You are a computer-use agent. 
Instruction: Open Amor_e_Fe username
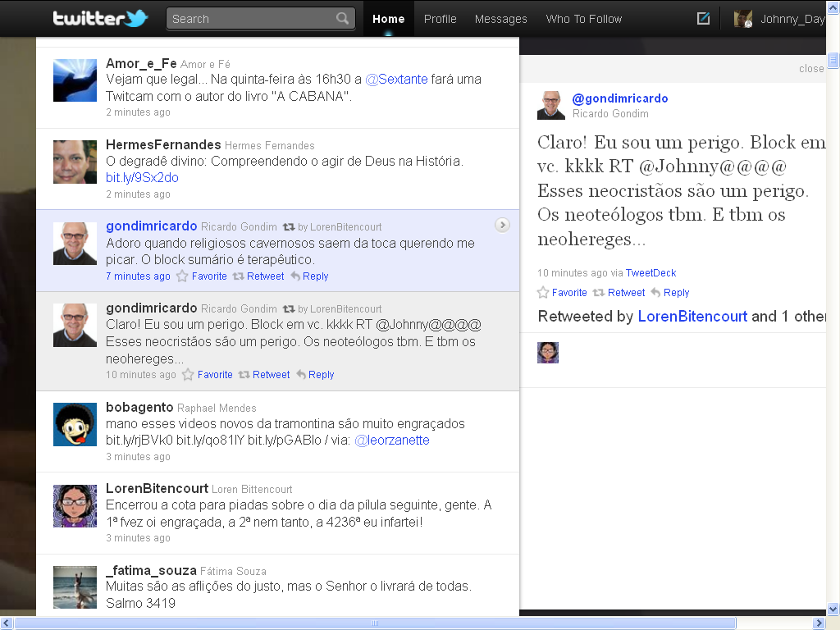pyautogui.click(x=141, y=64)
